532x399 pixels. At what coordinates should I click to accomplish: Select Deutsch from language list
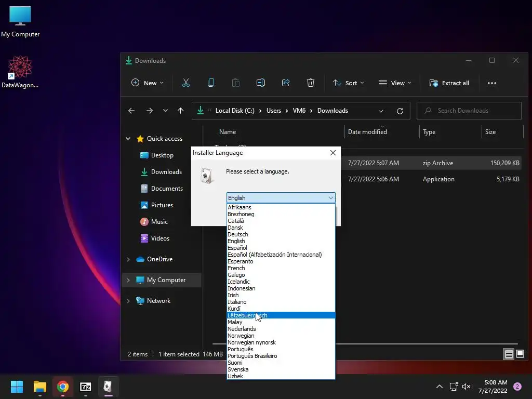pos(281,234)
